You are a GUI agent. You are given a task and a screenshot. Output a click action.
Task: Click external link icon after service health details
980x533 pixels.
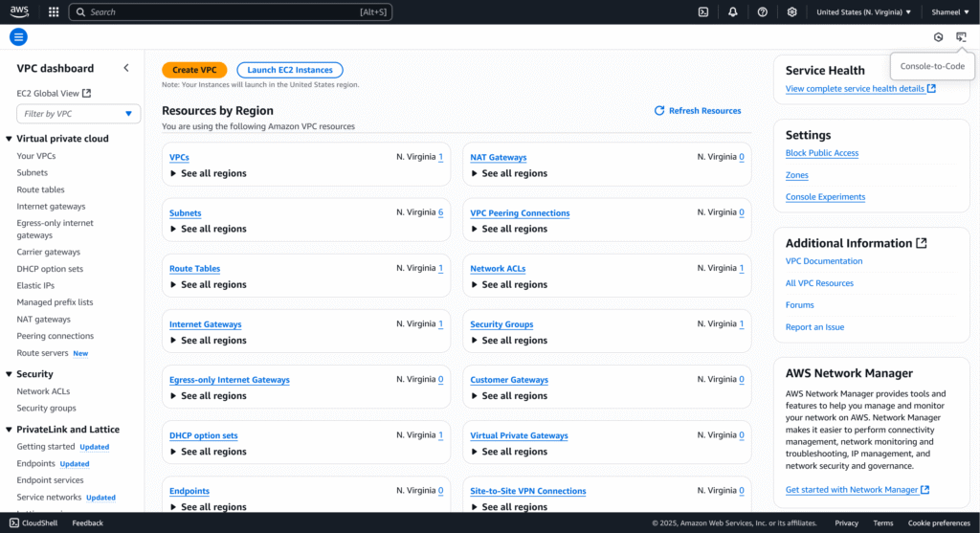pyautogui.click(x=931, y=88)
